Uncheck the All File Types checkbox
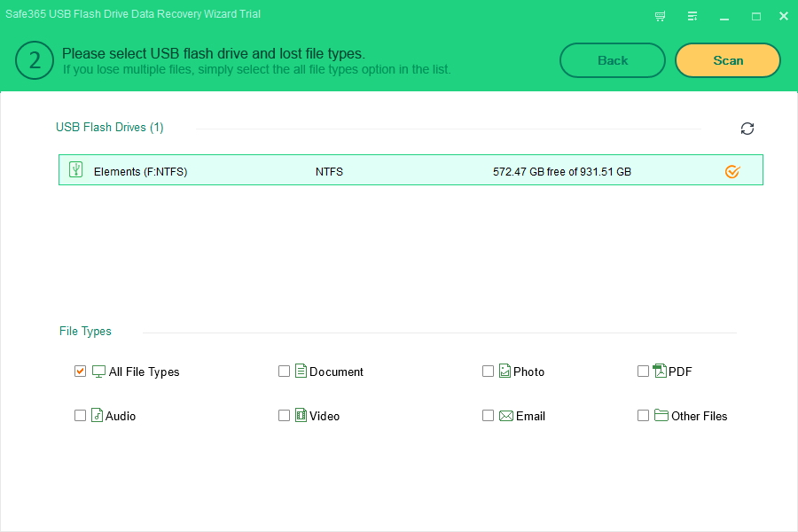This screenshot has width=798, height=532. [80, 372]
